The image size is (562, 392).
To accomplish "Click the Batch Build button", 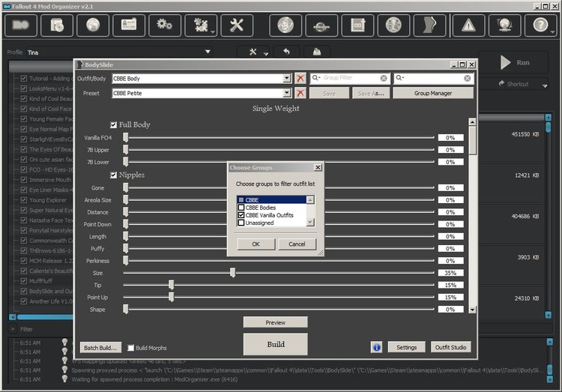I will pyautogui.click(x=100, y=348).
